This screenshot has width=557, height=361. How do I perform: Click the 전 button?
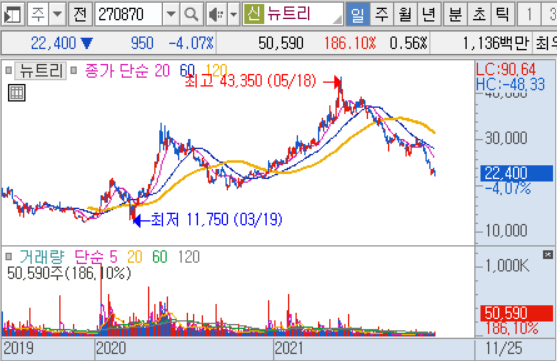[x=80, y=14]
